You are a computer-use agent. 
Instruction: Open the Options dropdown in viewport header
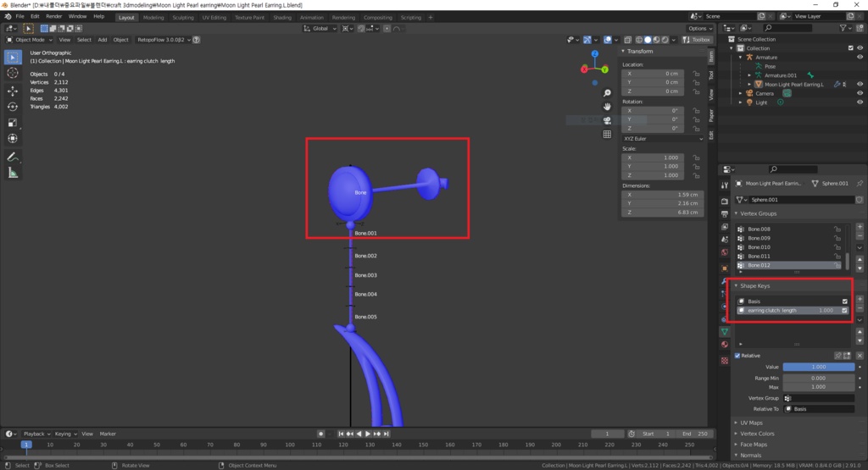[699, 28]
